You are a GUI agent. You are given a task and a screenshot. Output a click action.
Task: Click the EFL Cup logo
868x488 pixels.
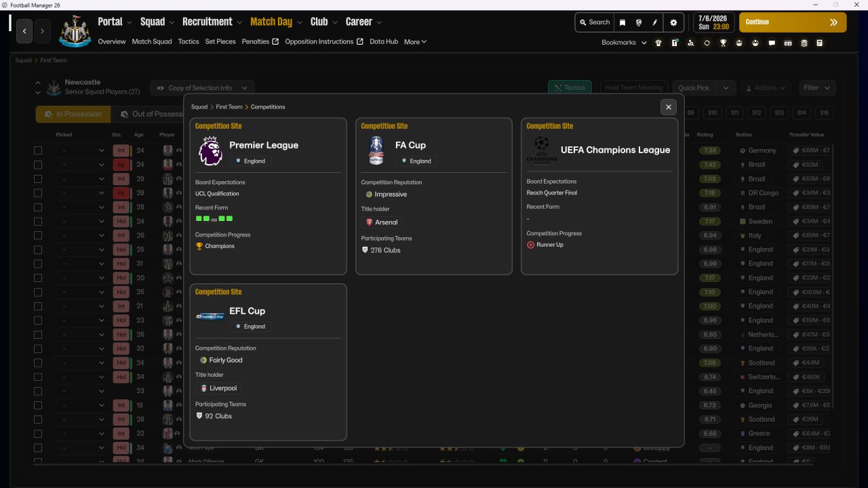(210, 317)
